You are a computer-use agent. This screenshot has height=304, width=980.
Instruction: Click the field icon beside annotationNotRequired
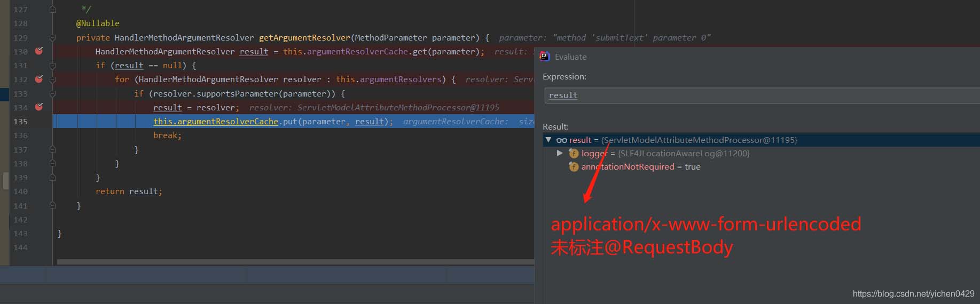pos(574,167)
